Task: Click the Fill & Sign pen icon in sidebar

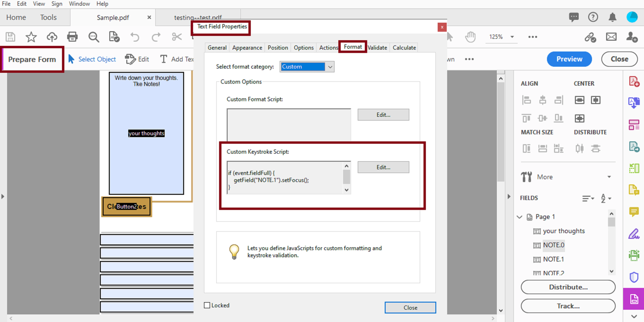Action: (x=634, y=234)
